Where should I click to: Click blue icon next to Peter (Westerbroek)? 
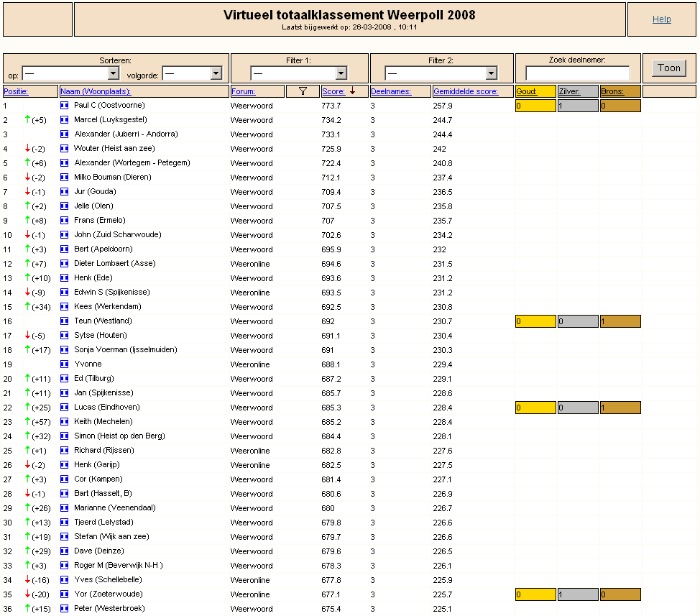click(x=64, y=608)
